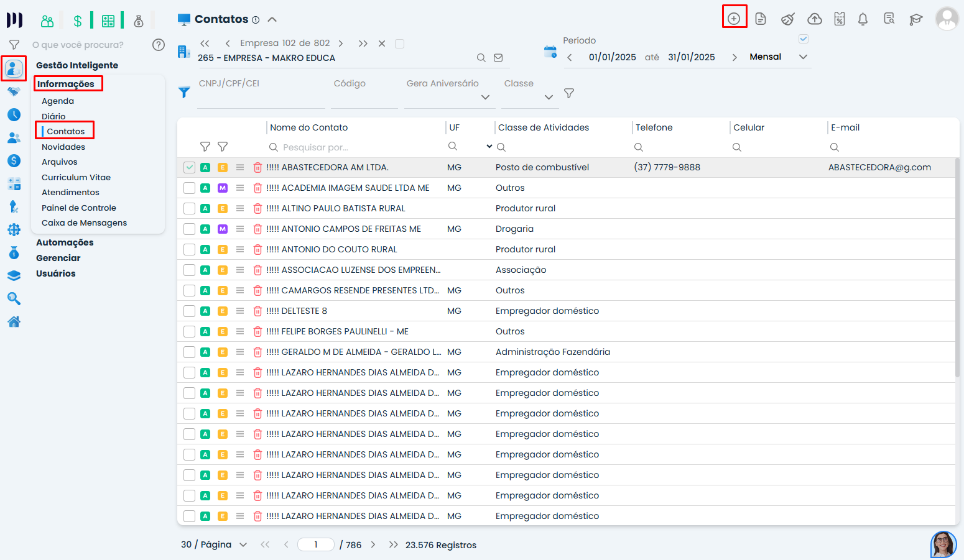Click the magnifier search icon in left sidebar
964x560 pixels.
pyautogui.click(x=14, y=299)
